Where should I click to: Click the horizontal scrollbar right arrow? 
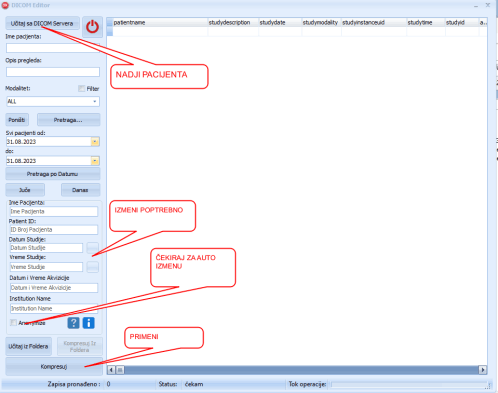coord(482,370)
